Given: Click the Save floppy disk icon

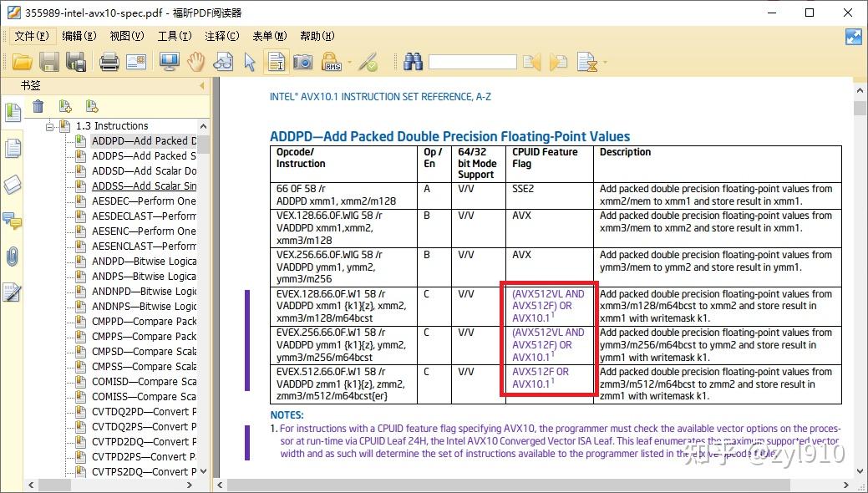Looking at the screenshot, I should click(x=49, y=62).
